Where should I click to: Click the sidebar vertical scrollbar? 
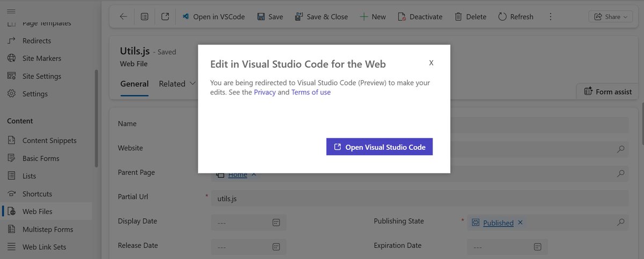point(96,118)
